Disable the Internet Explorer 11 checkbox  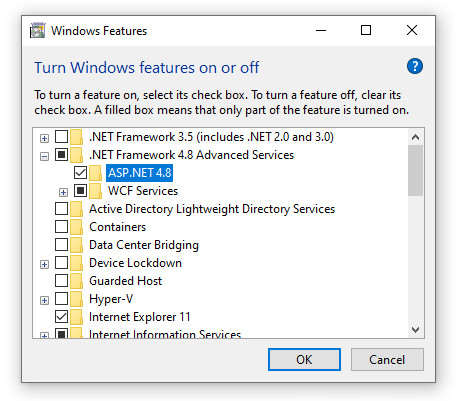(61, 317)
